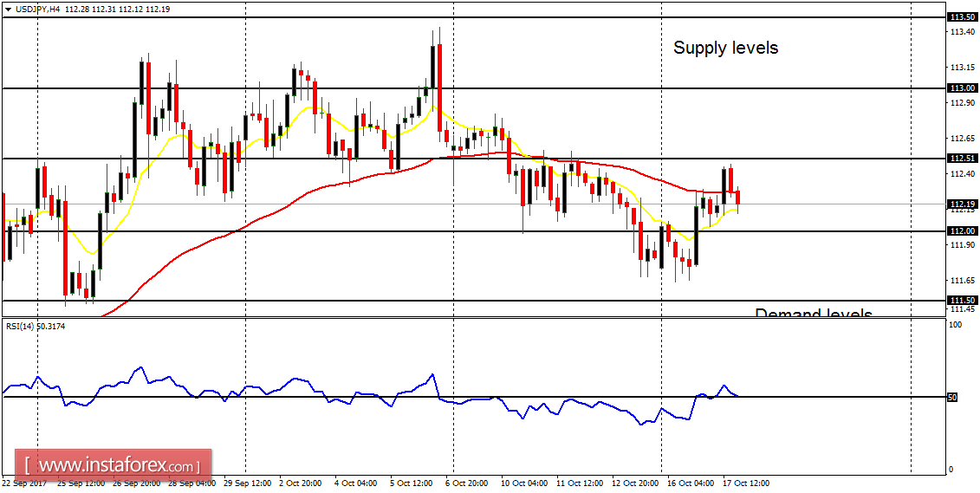Click the 'Supply levels' text label
The image size is (980, 493).
[725, 48]
